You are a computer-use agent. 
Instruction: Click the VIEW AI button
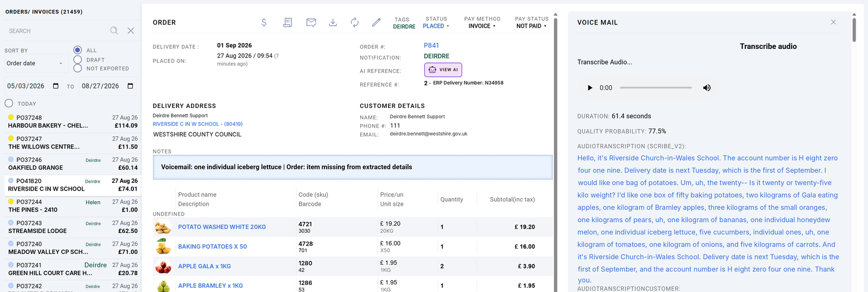[443, 69]
